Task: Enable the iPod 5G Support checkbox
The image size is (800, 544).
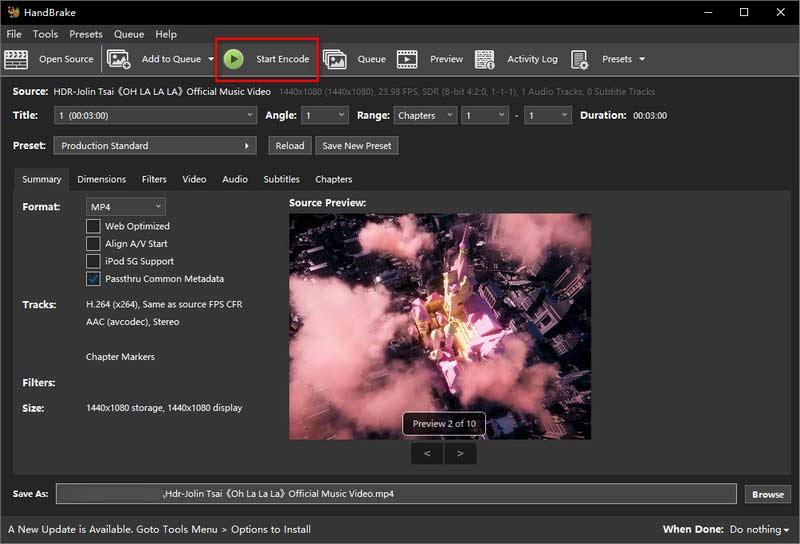Action: point(93,261)
